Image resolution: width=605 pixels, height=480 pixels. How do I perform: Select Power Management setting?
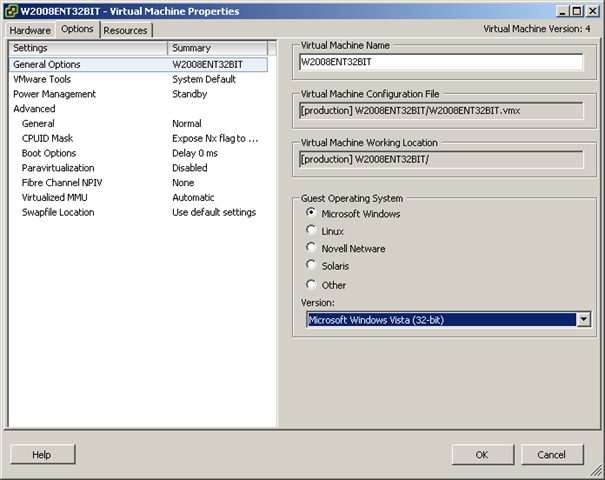(x=54, y=94)
